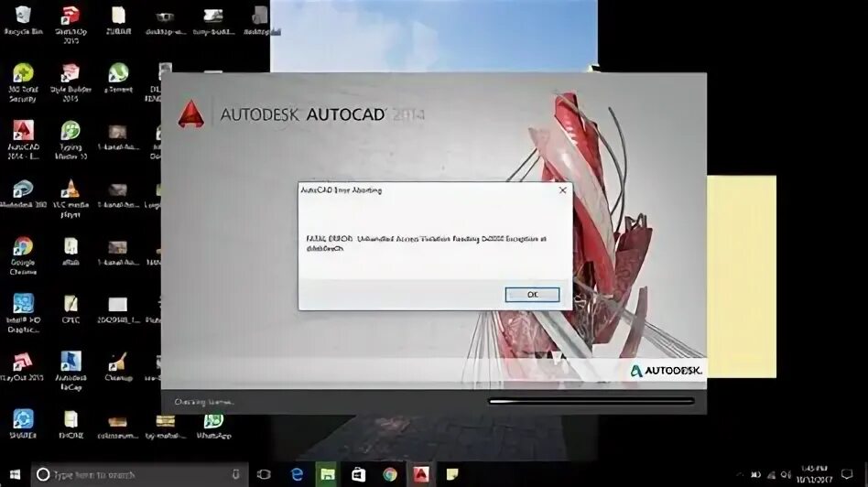Open the Action Center notifications icon
This screenshot has height=487, width=868.
[847, 474]
